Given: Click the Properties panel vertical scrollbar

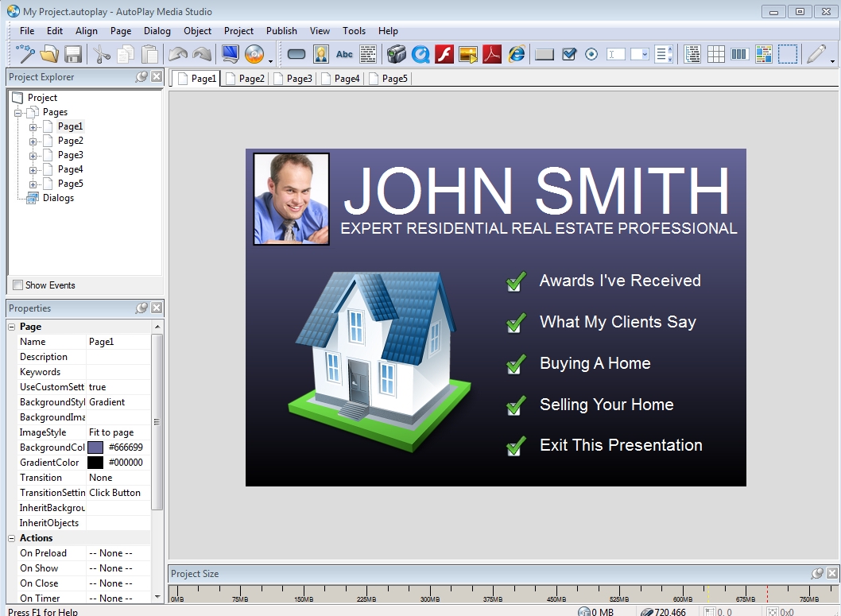Looking at the screenshot, I should pyautogui.click(x=157, y=422).
